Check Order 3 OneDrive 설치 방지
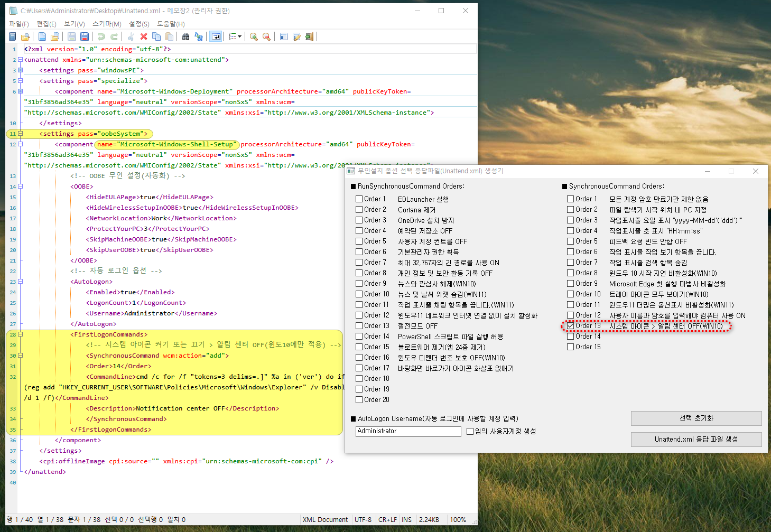771x532 pixels. (x=359, y=220)
